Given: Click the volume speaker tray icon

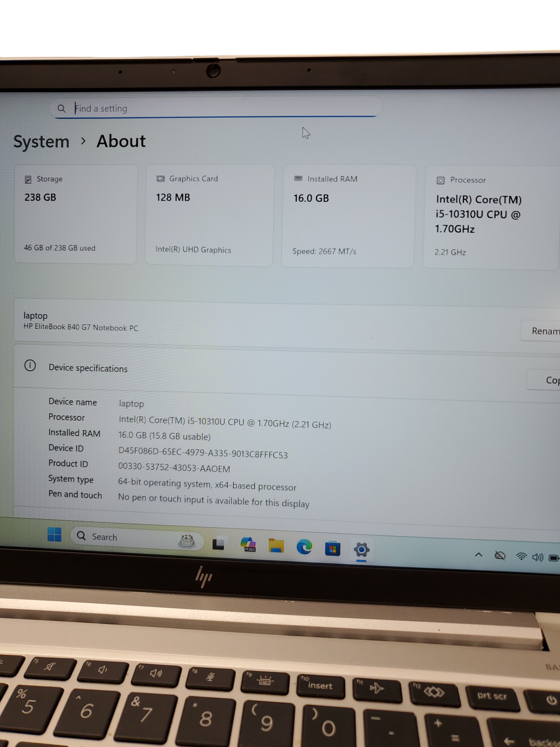Looking at the screenshot, I should (x=538, y=558).
